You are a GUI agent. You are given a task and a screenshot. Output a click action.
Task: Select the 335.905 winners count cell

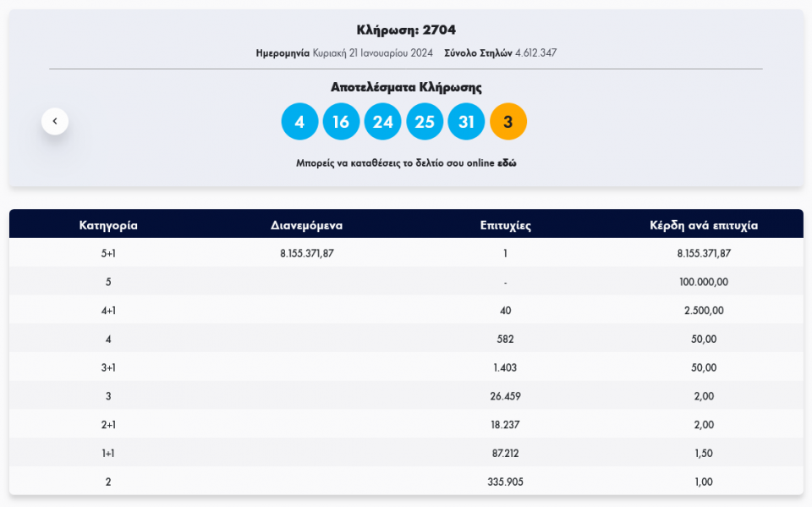point(505,482)
